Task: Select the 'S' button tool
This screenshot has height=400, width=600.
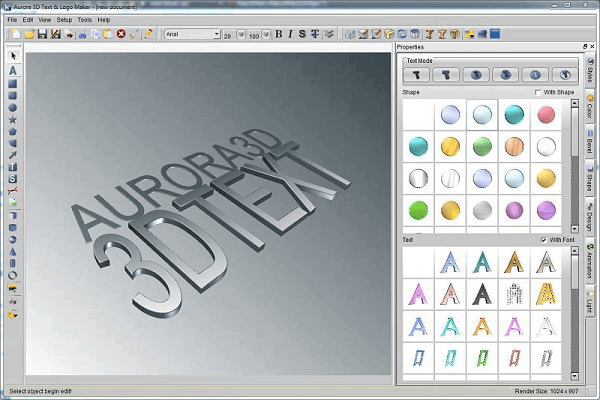Action: point(13,179)
